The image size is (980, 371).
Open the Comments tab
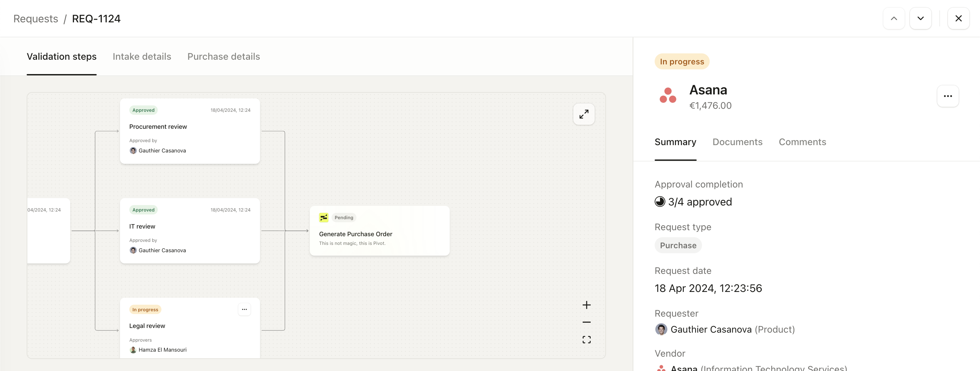(802, 142)
